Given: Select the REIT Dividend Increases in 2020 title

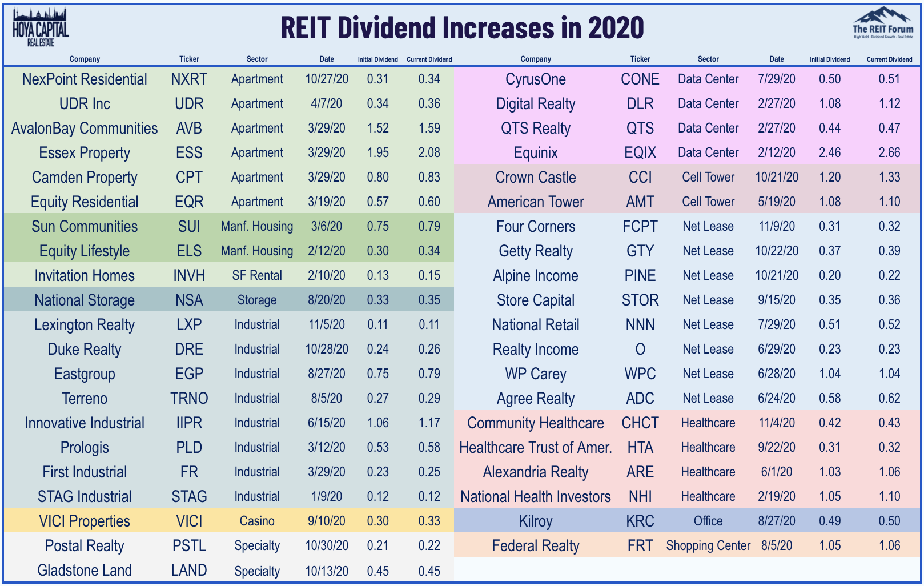Looking at the screenshot, I should point(462,28).
